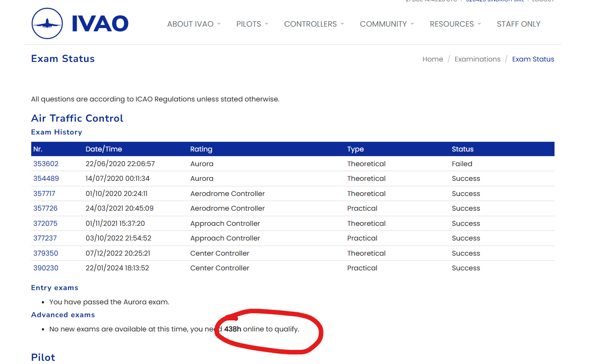594x364 pixels.
Task: Click the Exam Status breadcrumb
Action: click(533, 59)
